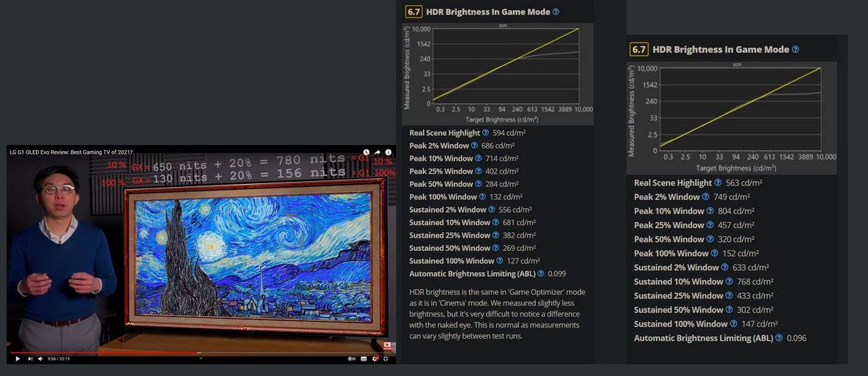Open help beside Peak 2% Window 686 cd/m²
The width and height of the screenshot is (868, 376).
[474, 146]
